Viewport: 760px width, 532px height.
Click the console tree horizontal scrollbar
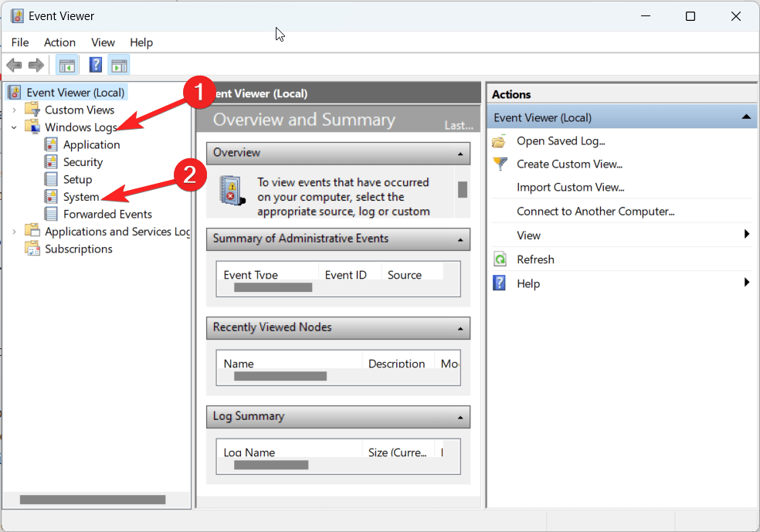[x=93, y=500]
